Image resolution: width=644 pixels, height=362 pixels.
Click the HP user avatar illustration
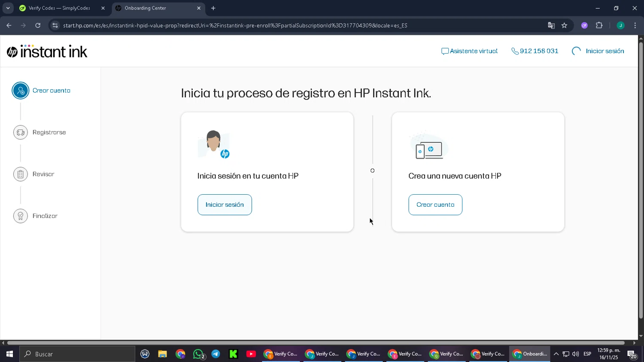click(214, 145)
